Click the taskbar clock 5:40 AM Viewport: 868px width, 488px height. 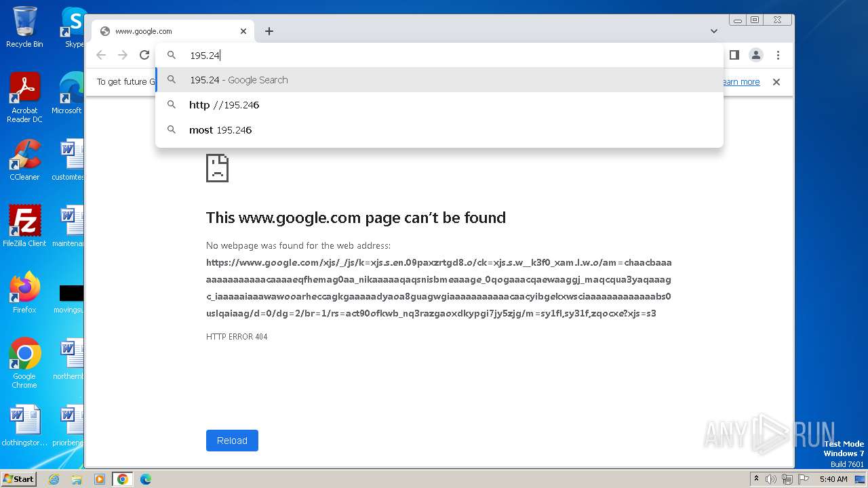[833, 479]
